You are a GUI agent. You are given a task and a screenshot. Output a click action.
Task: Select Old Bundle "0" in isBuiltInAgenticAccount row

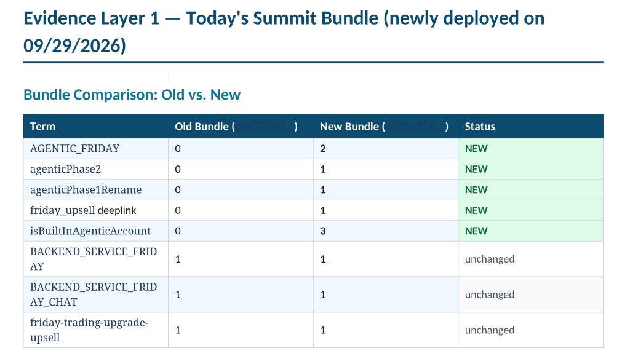[178, 231]
